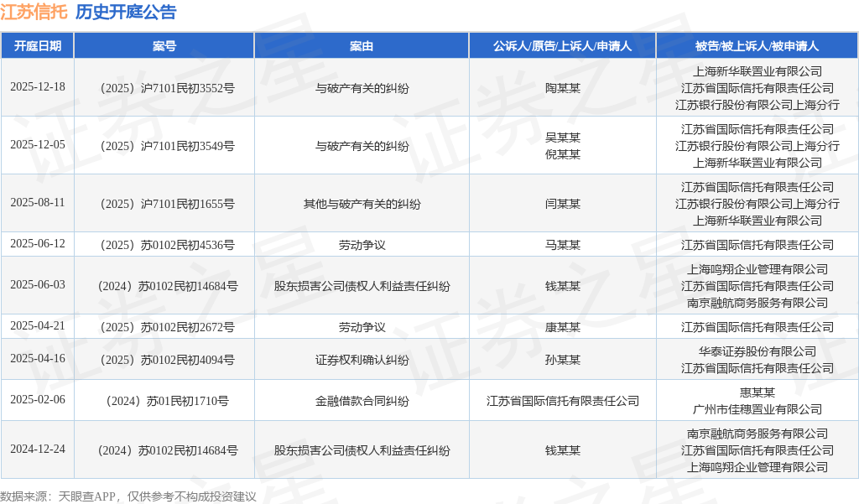Click case number 苏0102民初4536号
The width and height of the screenshot is (859, 504).
pos(187,245)
